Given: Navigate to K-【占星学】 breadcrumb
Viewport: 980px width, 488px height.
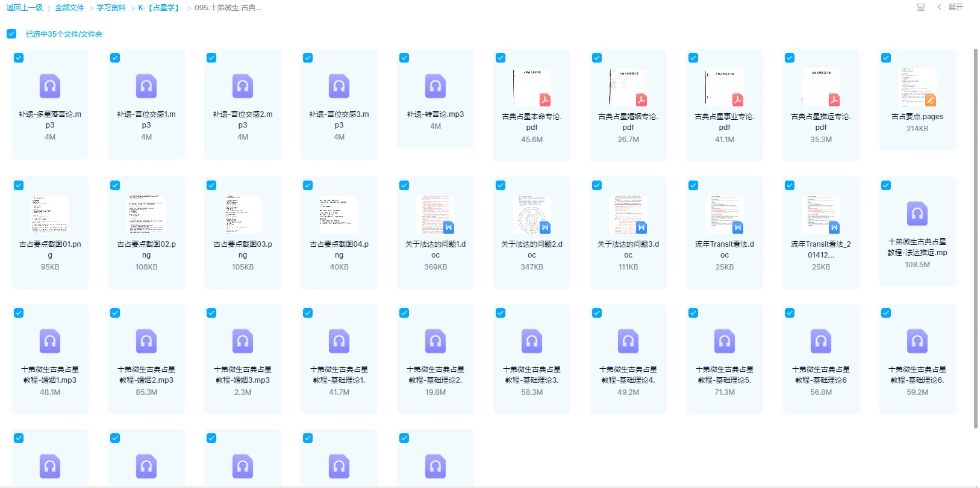Looking at the screenshot, I should click(x=160, y=8).
